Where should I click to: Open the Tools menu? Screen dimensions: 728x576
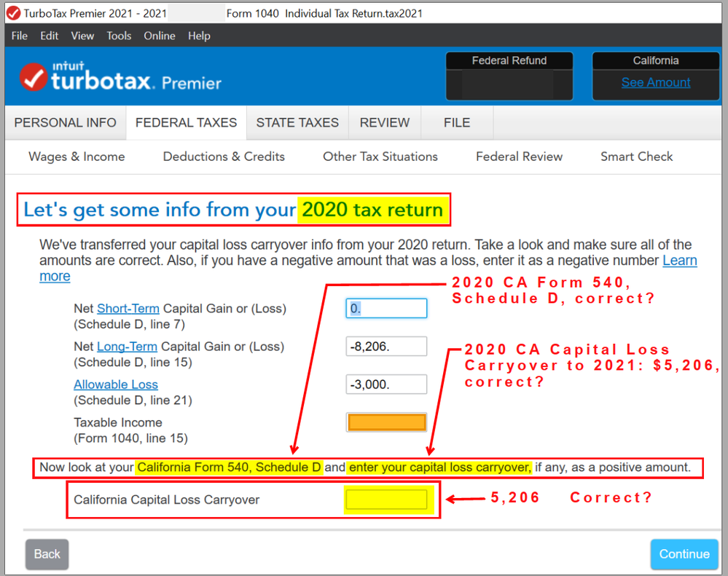[119, 36]
